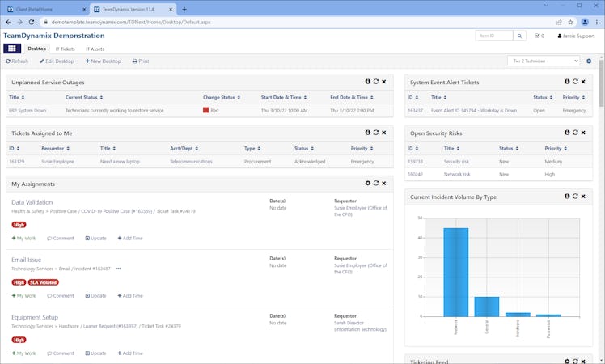Sort outages by Start Date & Time
The width and height of the screenshot is (605, 364).
(x=284, y=97)
